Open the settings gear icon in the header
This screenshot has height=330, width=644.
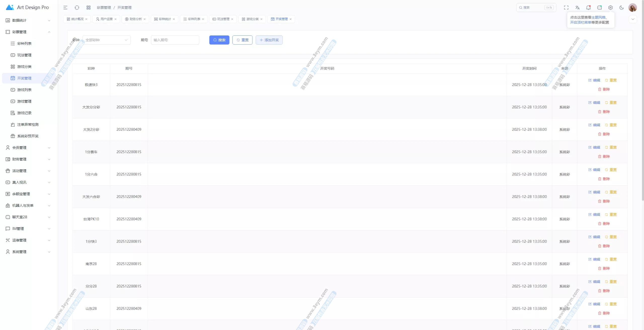pos(611,8)
